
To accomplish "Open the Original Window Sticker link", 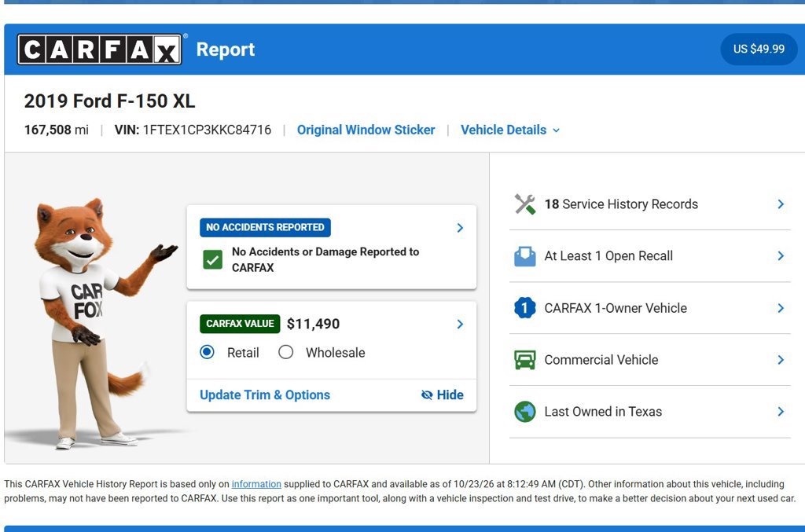I will pyautogui.click(x=366, y=130).
